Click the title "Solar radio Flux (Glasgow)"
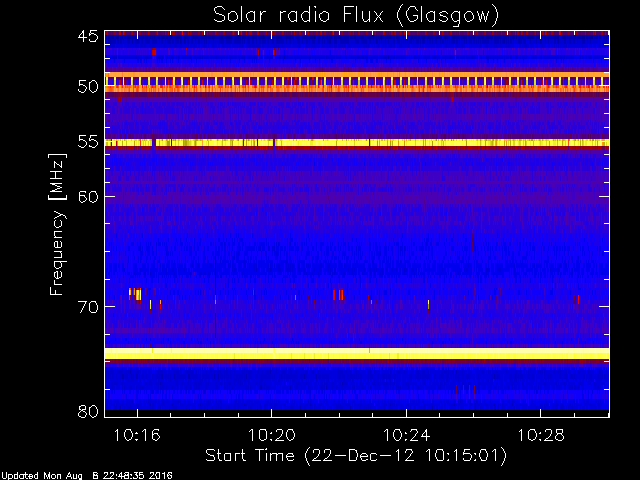The height and width of the screenshot is (480, 640). pos(356,16)
